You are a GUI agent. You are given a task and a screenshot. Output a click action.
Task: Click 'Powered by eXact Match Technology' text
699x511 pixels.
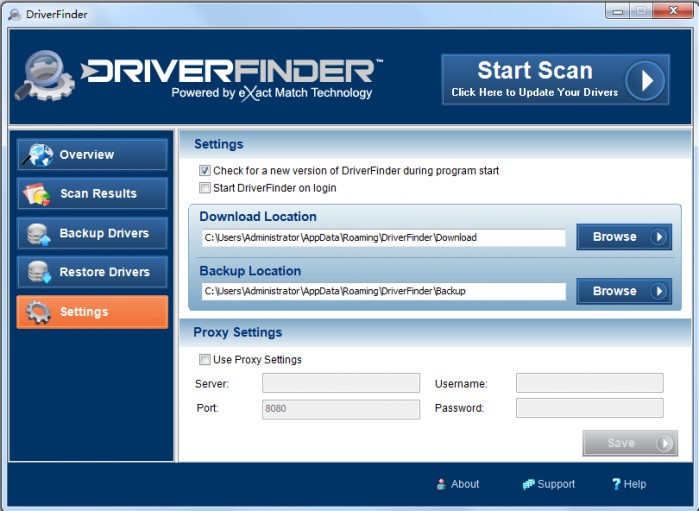tap(272, 93)
